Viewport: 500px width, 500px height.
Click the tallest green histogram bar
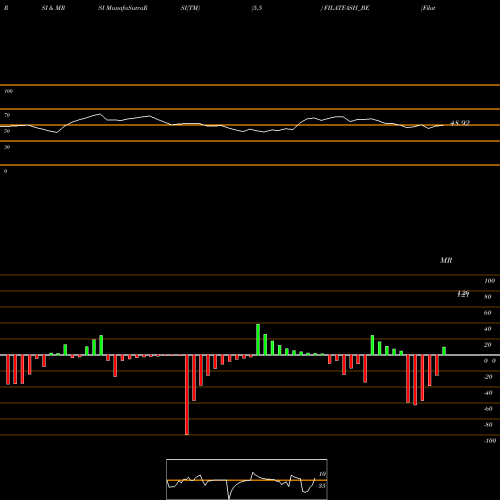tap(258, 339)
